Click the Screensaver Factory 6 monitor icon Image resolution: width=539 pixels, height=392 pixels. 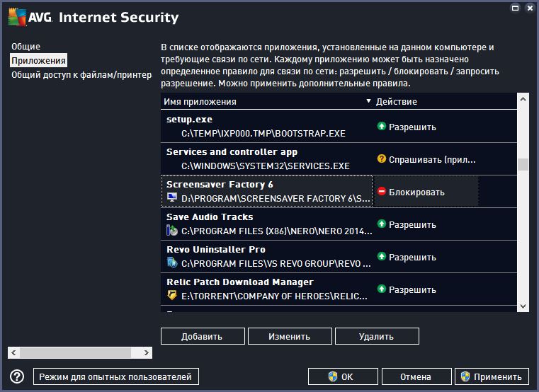click(171, 198)
